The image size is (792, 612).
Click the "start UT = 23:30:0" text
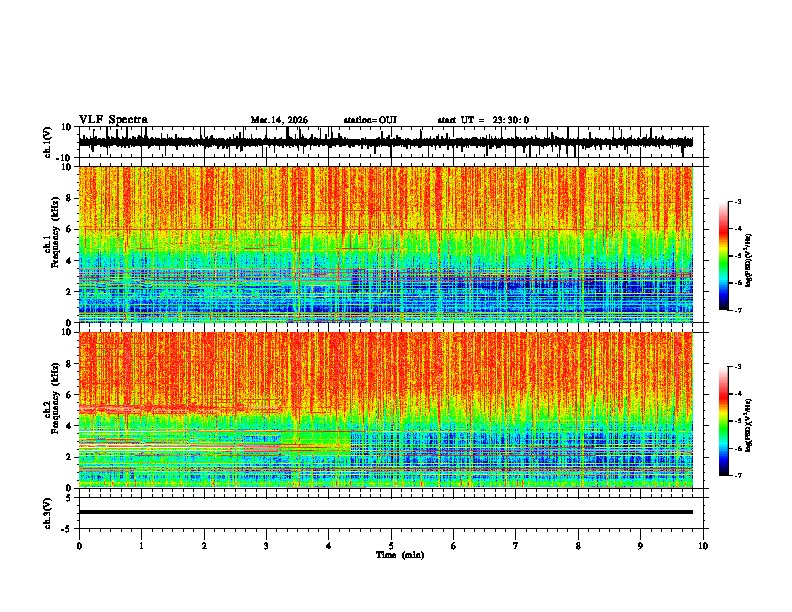coord(483,120)
